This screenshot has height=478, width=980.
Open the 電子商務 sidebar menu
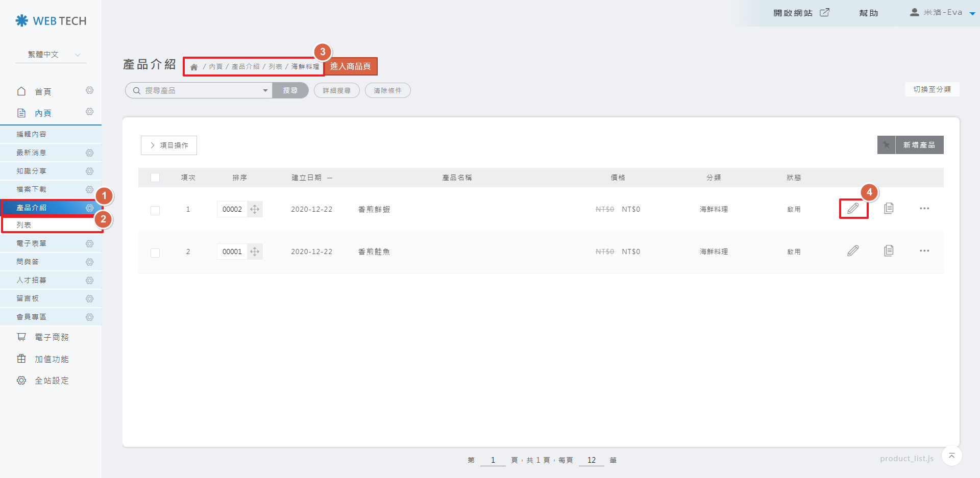51,337
